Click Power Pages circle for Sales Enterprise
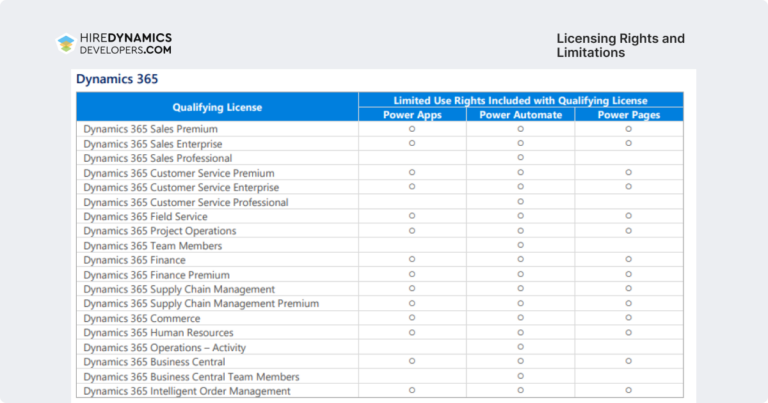The width and height of the screenshot is (768, 403). coord(628,143)
